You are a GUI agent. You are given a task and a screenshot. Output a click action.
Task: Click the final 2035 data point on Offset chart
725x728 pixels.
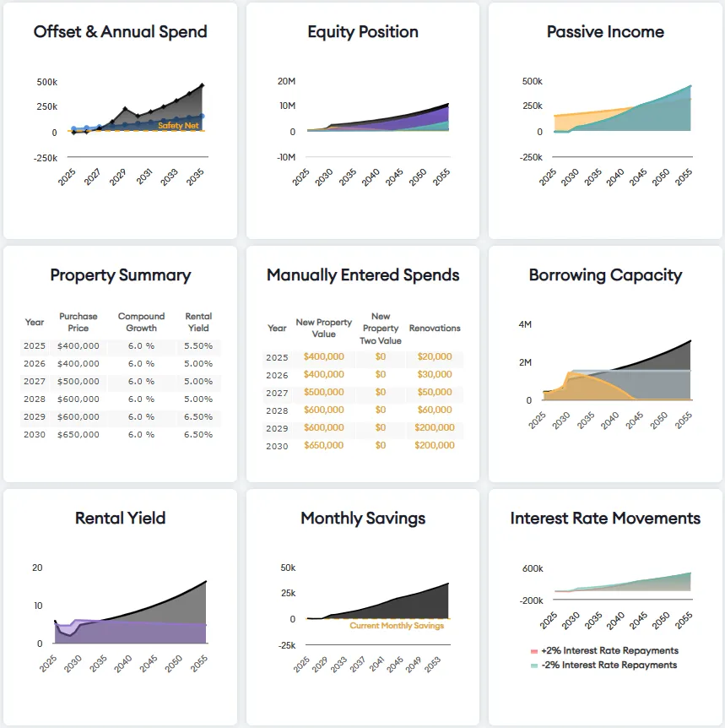point(203,85)
